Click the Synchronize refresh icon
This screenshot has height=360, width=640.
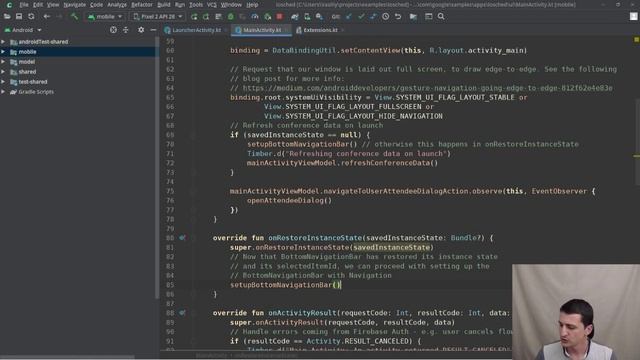click(31, 17)
